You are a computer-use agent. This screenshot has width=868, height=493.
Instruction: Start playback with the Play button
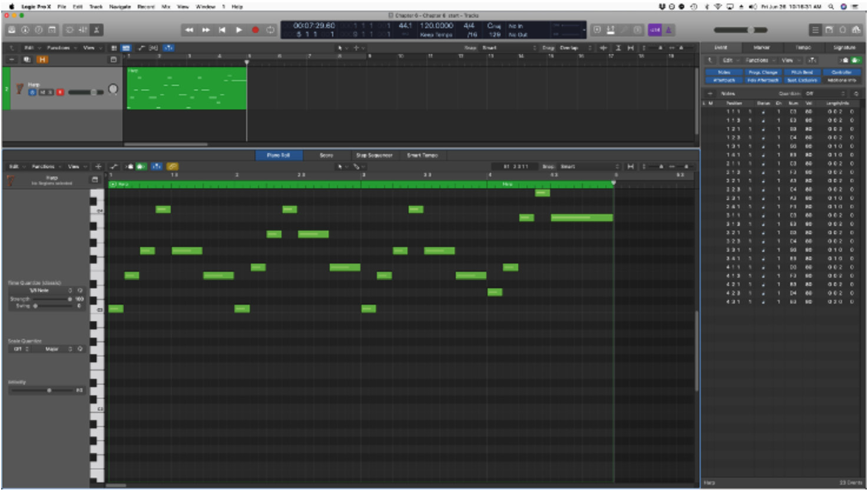point(239,30)
